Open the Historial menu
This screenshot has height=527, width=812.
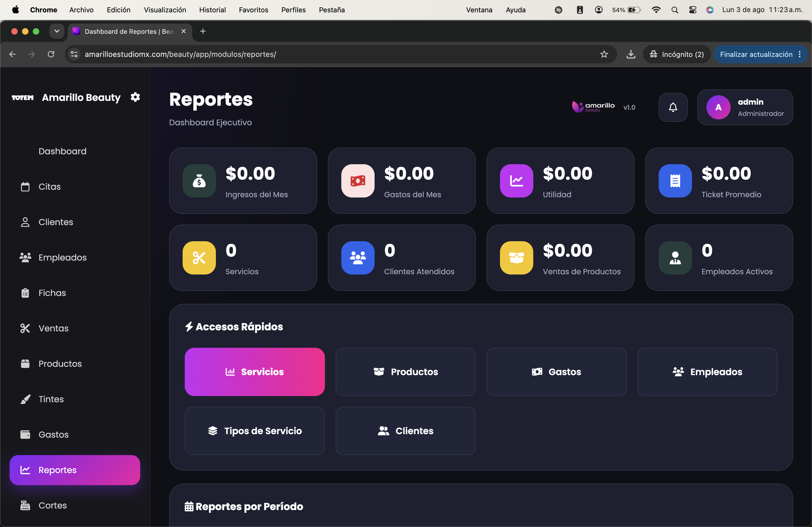pos(212,10)
